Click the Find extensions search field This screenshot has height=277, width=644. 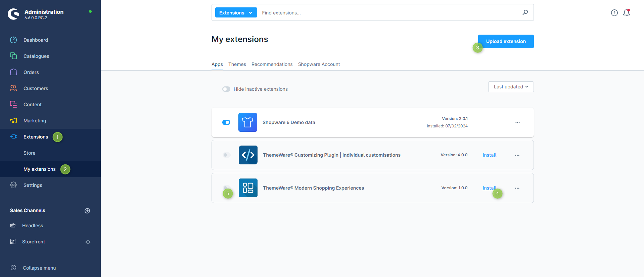tap(389, 13)
